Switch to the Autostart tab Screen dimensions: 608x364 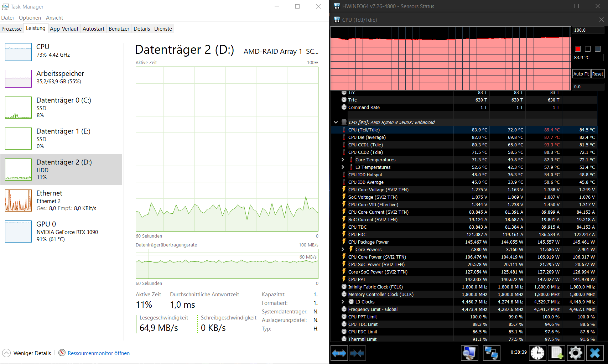click(93, 28)
